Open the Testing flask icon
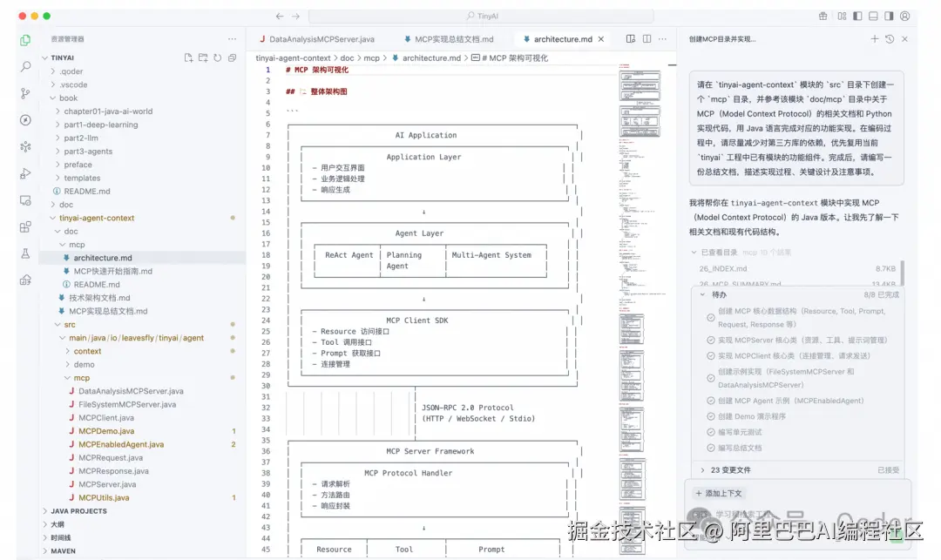The height and width of the screenshot is (560, 941). pos(25,253)
